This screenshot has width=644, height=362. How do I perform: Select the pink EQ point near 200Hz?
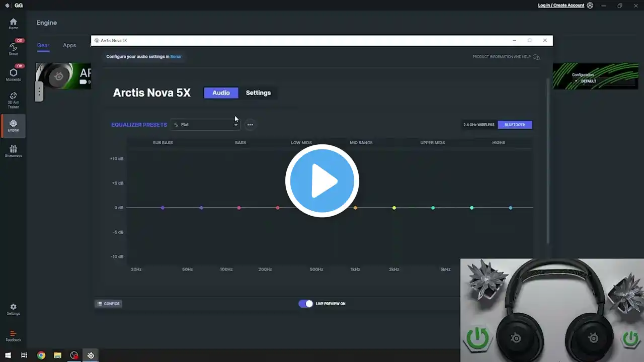pyautogui.click(x=278, y=208)
